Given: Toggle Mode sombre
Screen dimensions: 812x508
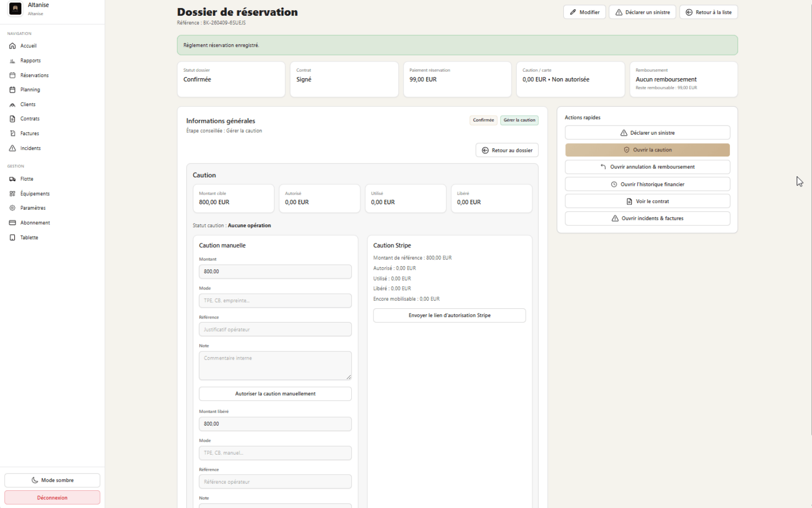Looking at the screenshot, I should coord(52,480).
